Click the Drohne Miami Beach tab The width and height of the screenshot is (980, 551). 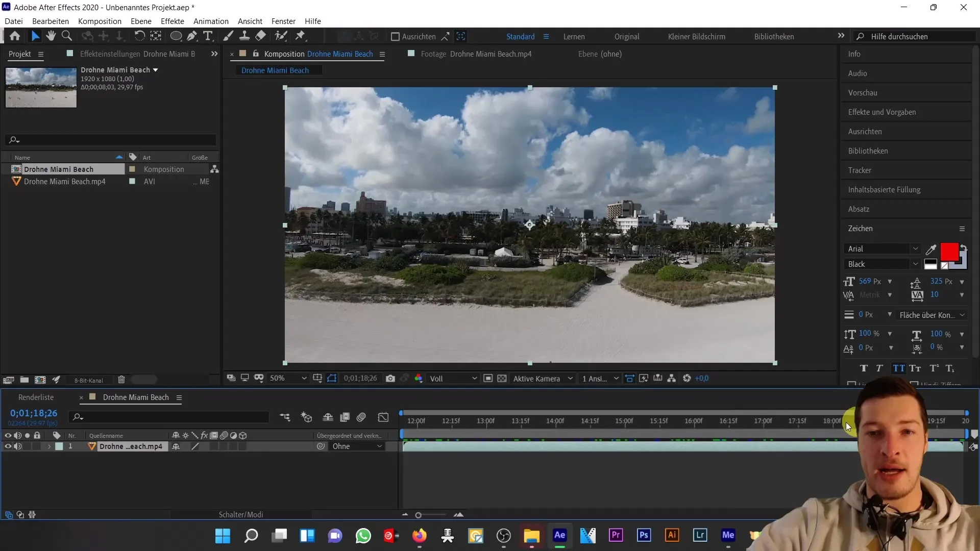275,70
